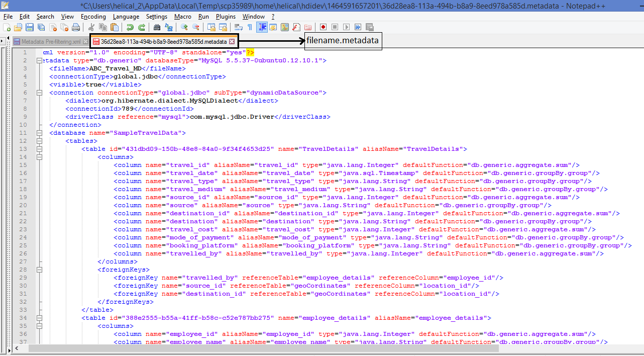
Task: Collapse the foreignKeys block fold marker
Action: click(x=39, y=270)
